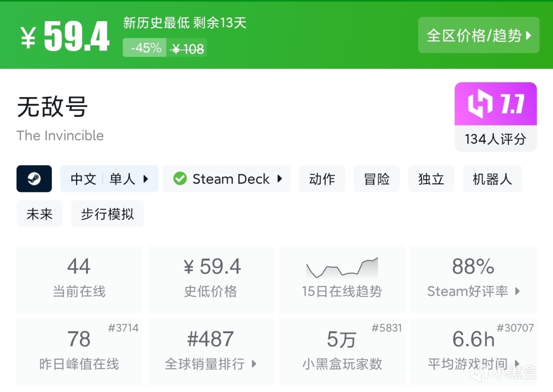Expand Steam Deck compatibility details arrow
The width and height of the screenshot is (553, 392).
[280, 178]
